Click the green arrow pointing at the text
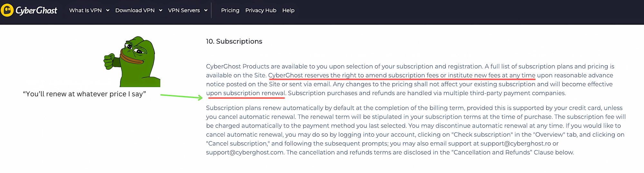This screenshot has height=173, width=644. tap(182, 97)
